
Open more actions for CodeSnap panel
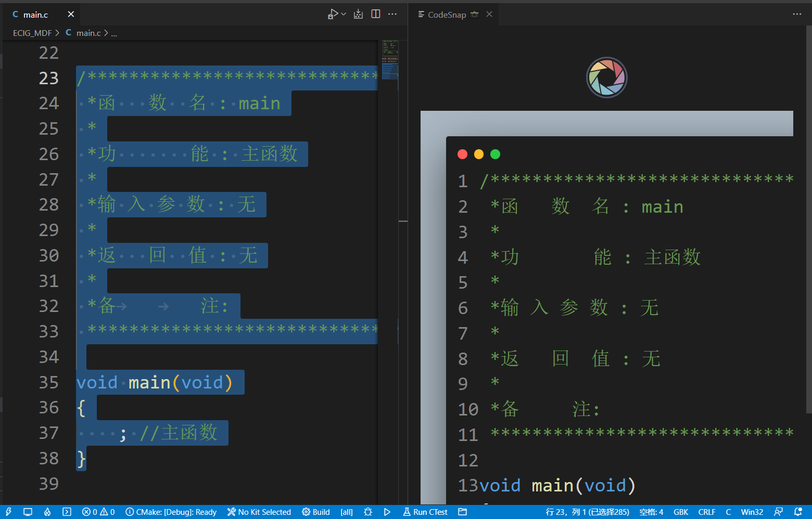pyautogui.click(x=797, y=14)
